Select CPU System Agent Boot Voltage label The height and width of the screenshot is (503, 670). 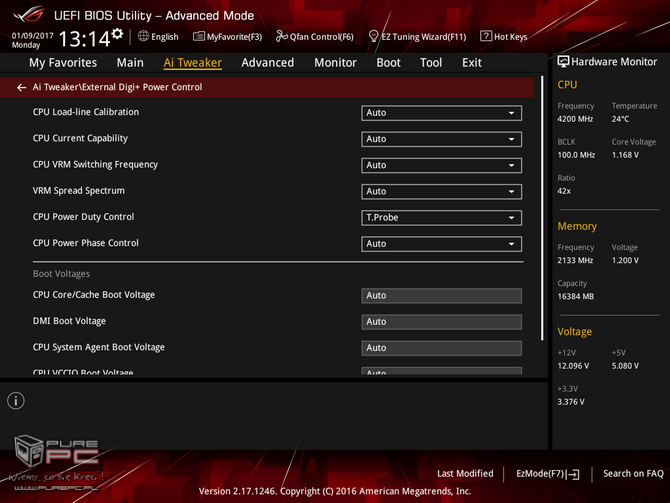99,347
